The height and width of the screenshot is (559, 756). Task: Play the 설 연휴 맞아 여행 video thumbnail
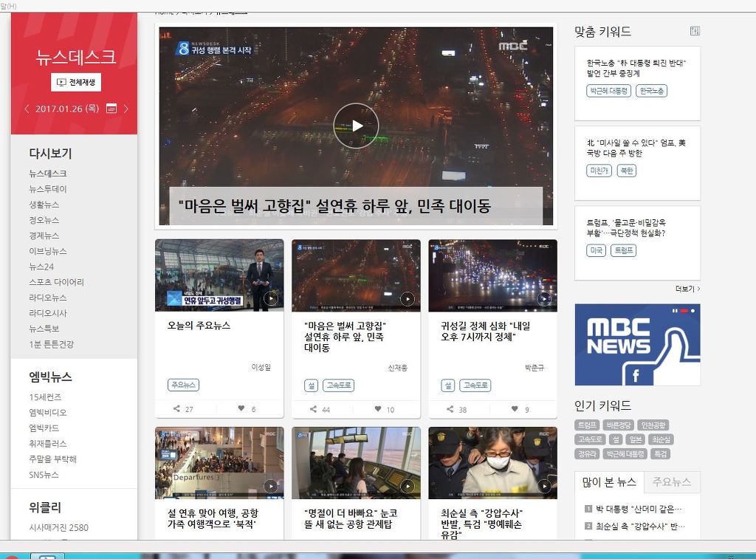pyautogui.click(x=271, y=486)
